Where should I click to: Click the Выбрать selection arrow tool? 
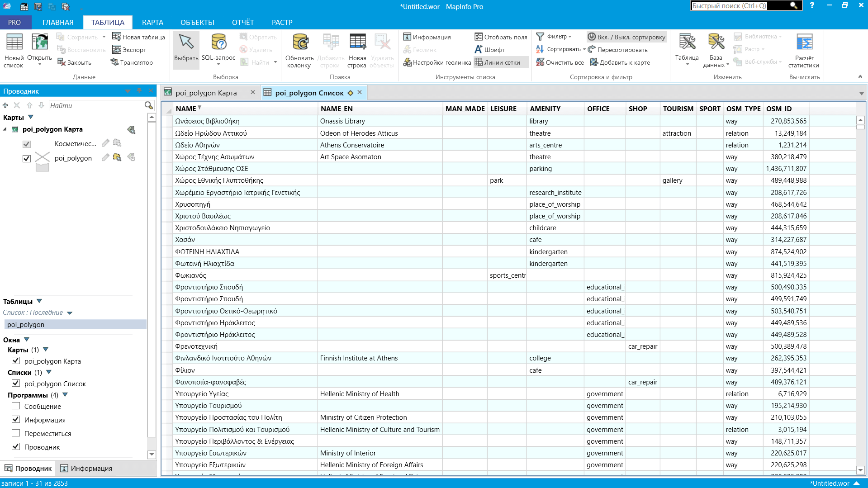[186, 49]
